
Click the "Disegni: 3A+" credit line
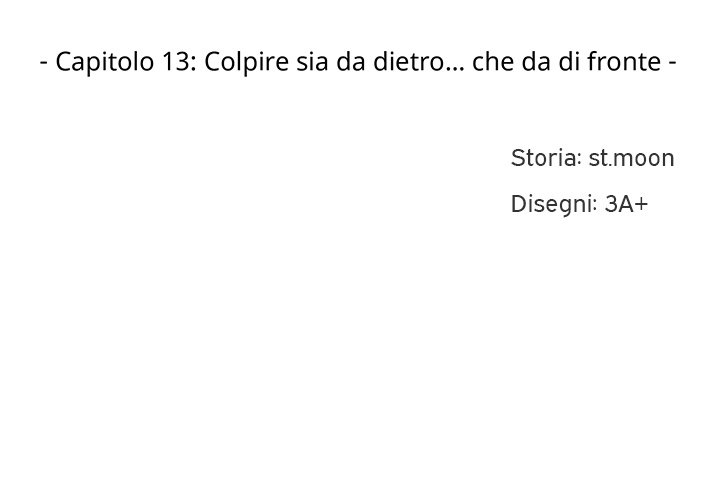pyautogui.click(x=579, y=205)
